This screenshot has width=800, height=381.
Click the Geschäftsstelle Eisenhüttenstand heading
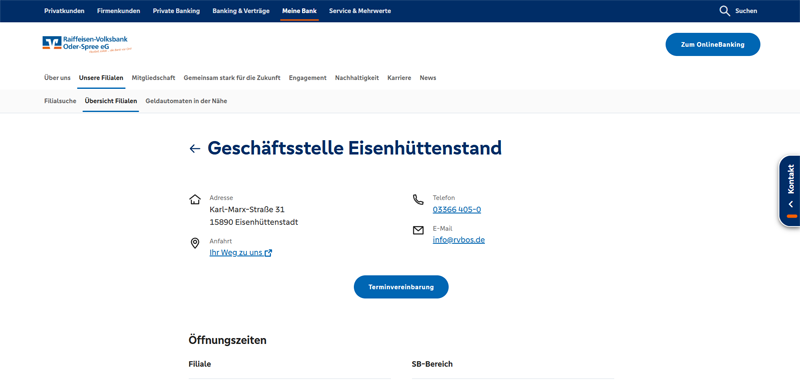[355, 148]
